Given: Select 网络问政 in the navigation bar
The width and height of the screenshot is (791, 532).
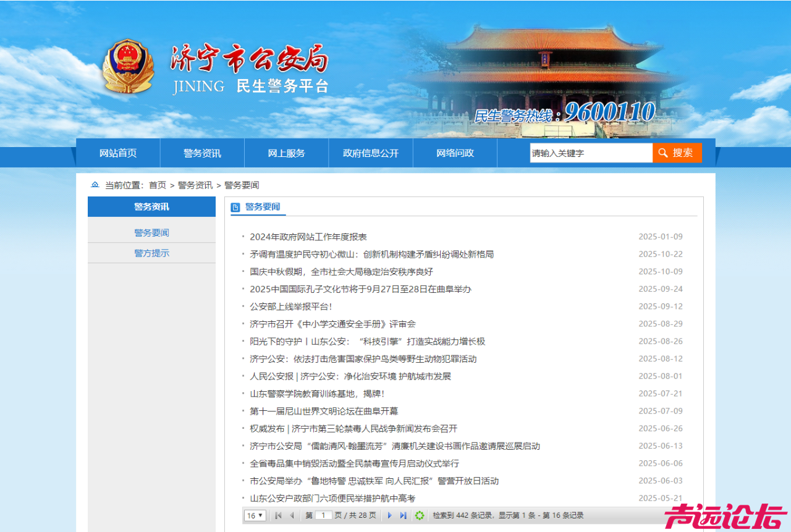Looking at the screenshot, I should [455, 153].
